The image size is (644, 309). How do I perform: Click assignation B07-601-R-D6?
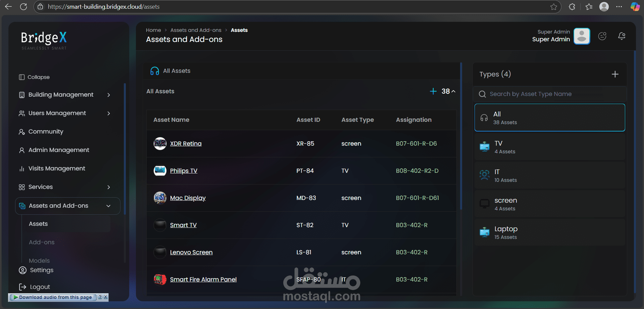(x=416, y=144)
